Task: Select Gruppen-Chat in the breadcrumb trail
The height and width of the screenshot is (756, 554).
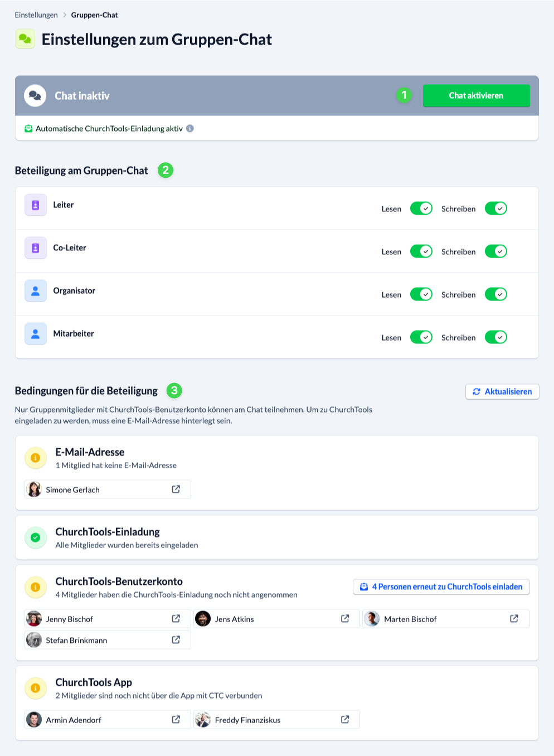Action: tap(94, 15)
